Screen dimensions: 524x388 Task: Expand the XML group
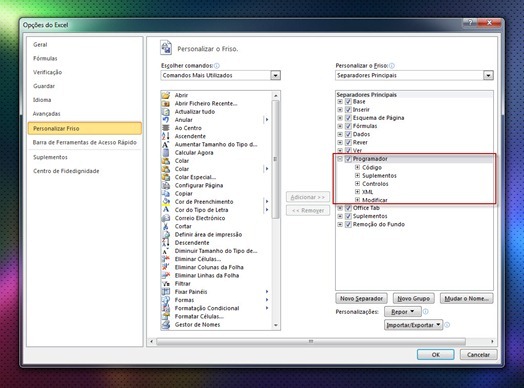click(x=358, y=192)
